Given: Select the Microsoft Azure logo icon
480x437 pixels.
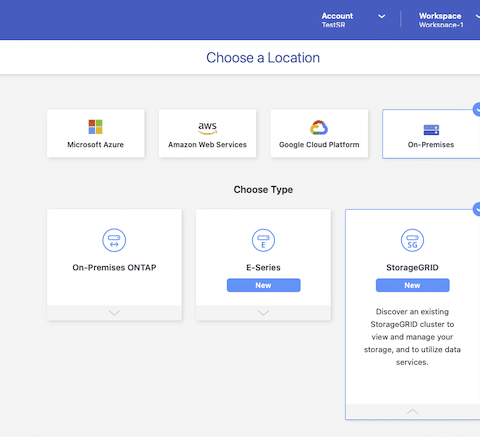Looking at the screenshot, I should coord(95,127).
